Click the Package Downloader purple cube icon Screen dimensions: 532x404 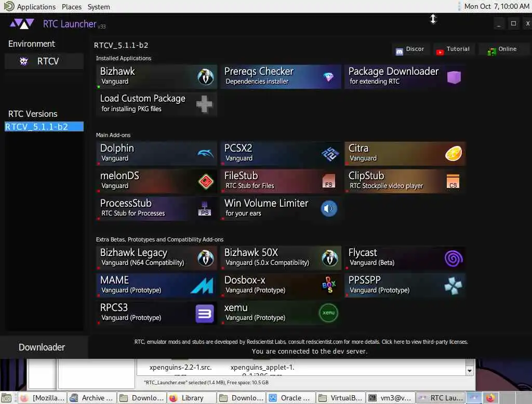(454, 77)
